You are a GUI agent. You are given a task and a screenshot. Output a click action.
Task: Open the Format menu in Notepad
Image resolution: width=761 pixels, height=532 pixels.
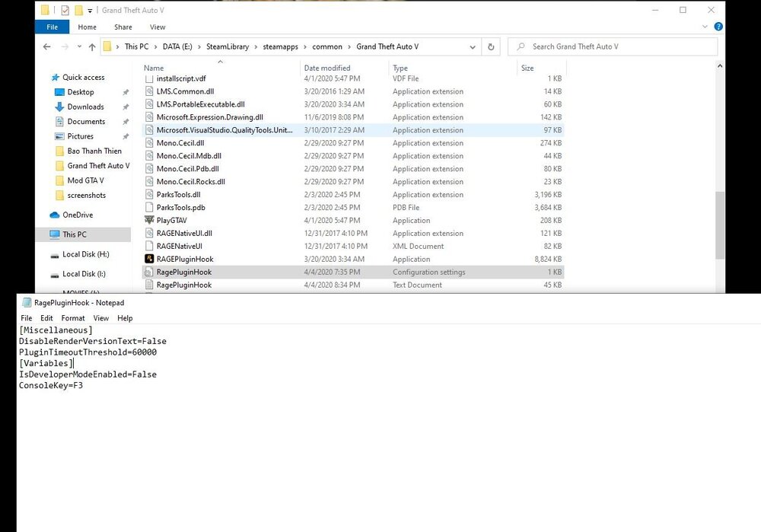[73, 318]
